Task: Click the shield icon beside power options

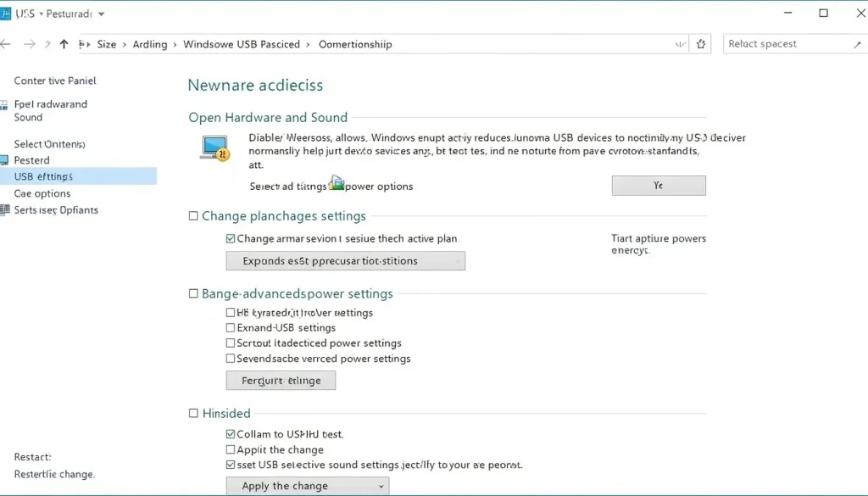Action: click(x=336, y=182)
